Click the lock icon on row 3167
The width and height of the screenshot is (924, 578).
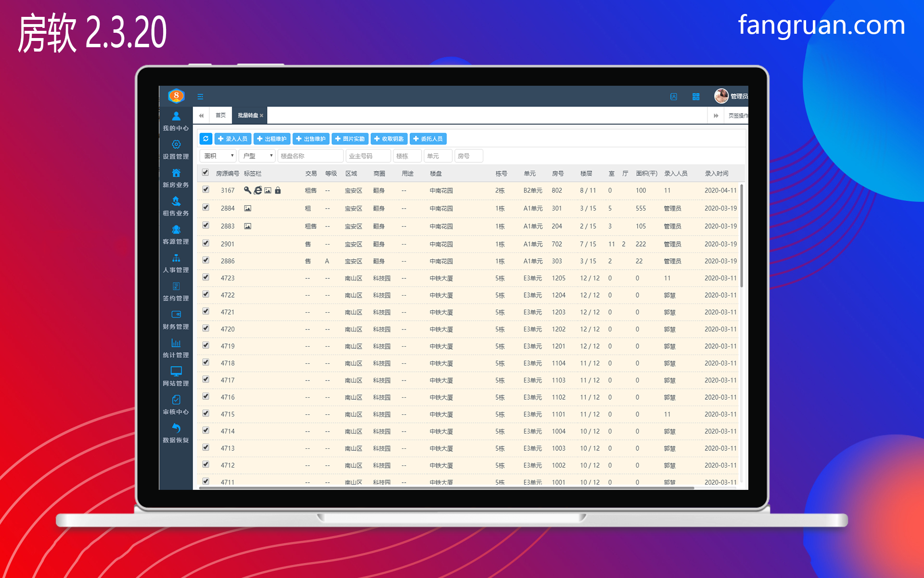click(278, 191)
